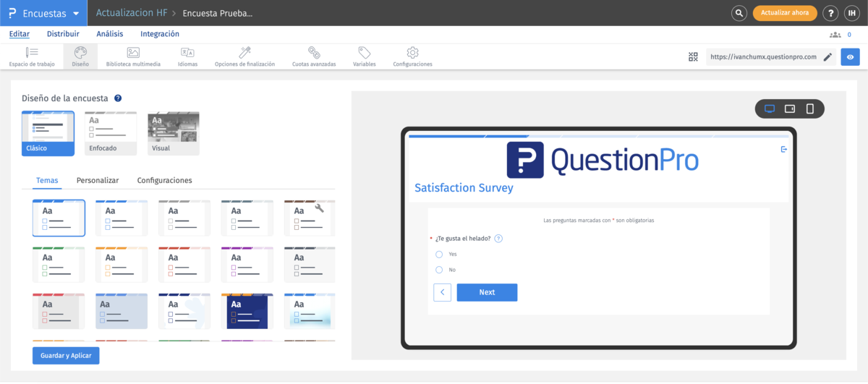Open Opciones de finalización
Screen dimensions: 868x384
pyautogui.click(x=244, y=56)
